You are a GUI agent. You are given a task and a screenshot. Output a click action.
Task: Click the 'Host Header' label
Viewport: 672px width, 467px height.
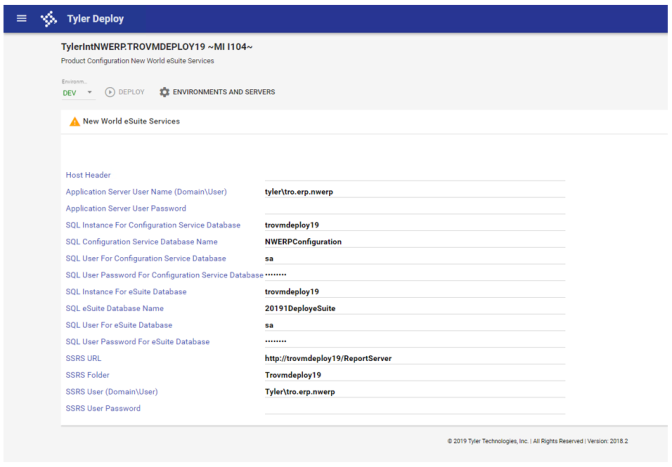pyautogui.click(x=88, y=175)
